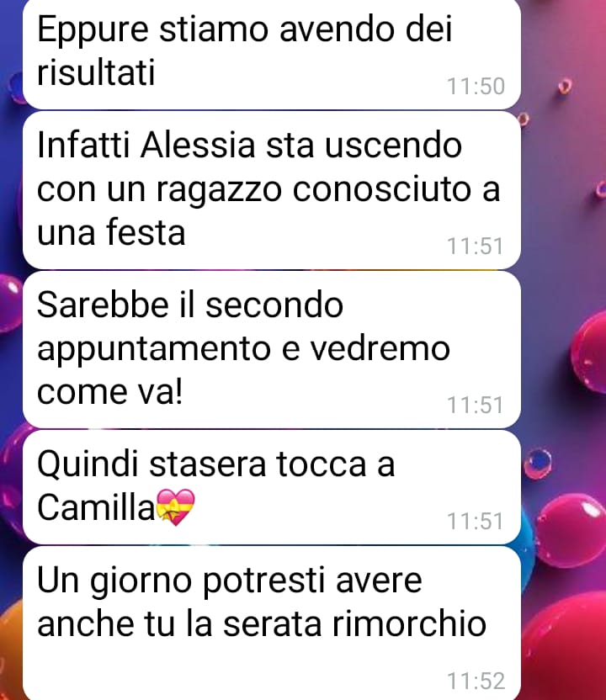Click the 11:50 timestamp
Image resolution: width=606 pixels, height=700 pixels.
(476, 86)
